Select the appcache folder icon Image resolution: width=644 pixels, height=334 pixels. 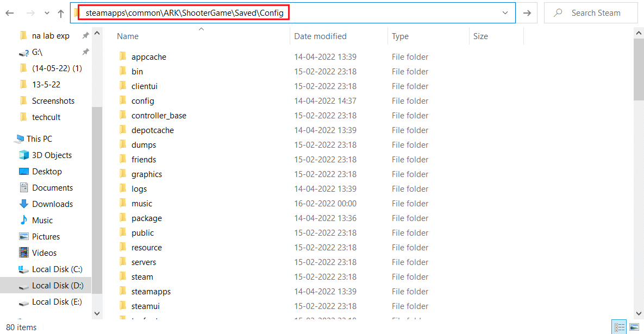click(123, 56)
